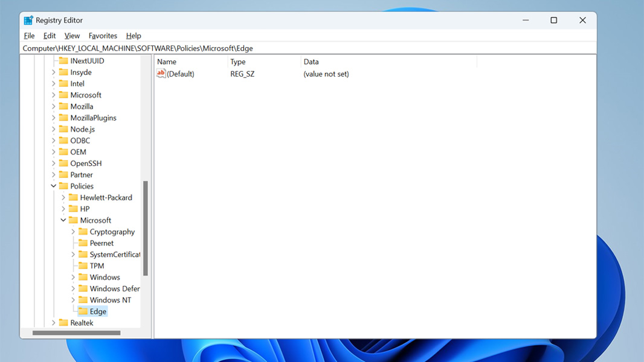Click the Node.js folder icon
Viewport: 644px width, 362px height.
[x=63, y=129]
